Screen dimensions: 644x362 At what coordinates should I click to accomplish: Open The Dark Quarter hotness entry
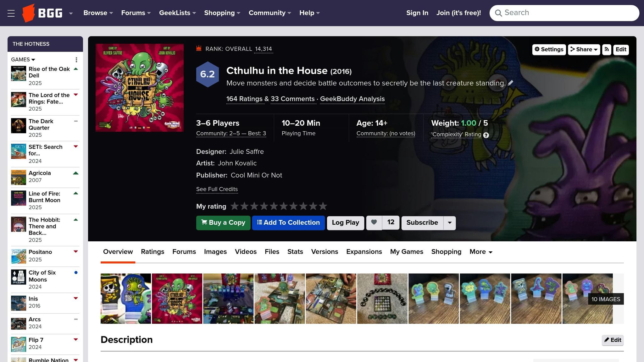(41, 124)
